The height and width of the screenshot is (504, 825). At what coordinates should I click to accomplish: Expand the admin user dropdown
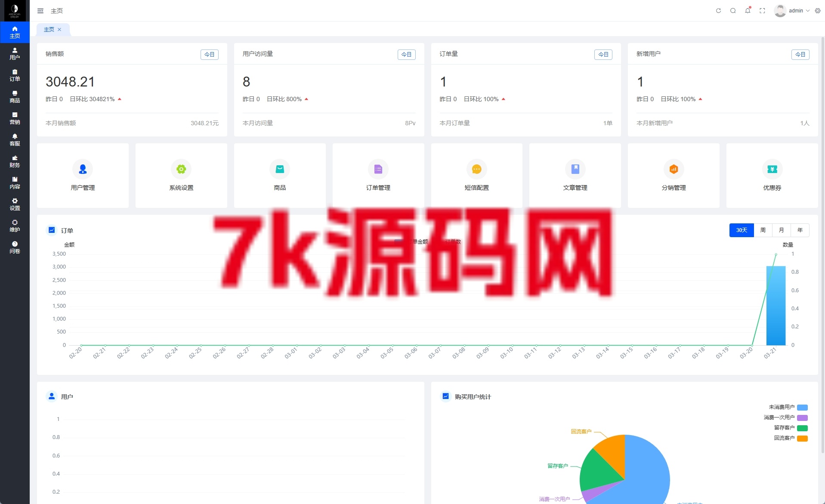(x=799, y=11)
